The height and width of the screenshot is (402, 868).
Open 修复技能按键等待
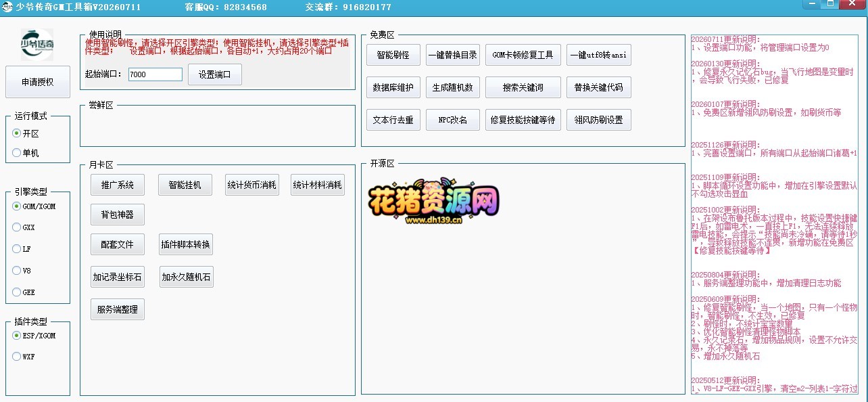tap(523, 120)
